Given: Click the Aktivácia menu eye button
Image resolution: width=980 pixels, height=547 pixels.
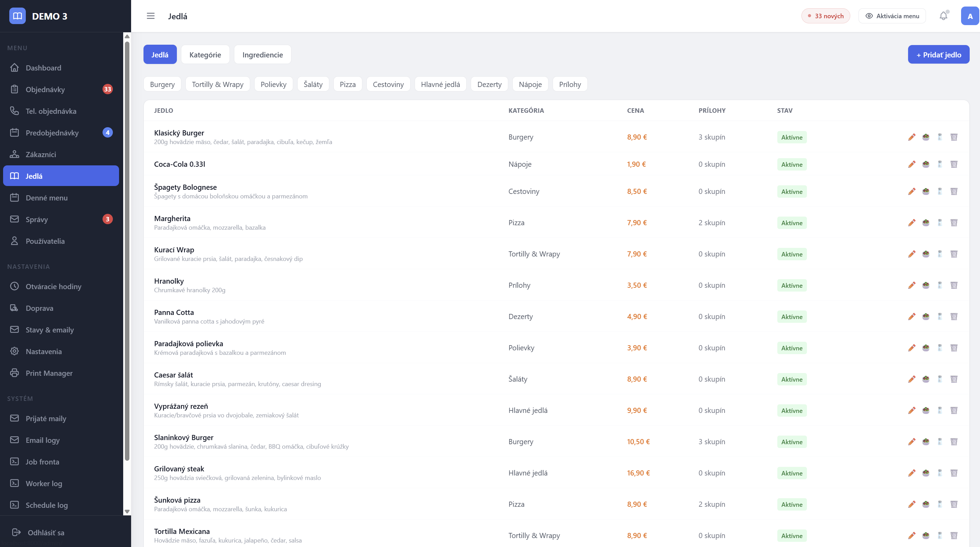Looking at the screenshot, I should click(892, 16).
